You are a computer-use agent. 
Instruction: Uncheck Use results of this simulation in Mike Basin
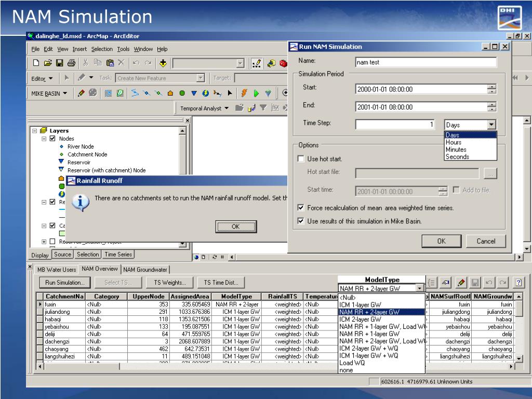coord(301,221)
